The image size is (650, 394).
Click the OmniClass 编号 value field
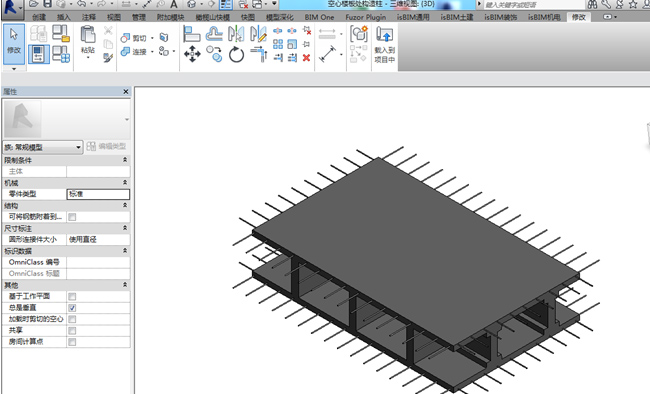[x=98, y=262]
